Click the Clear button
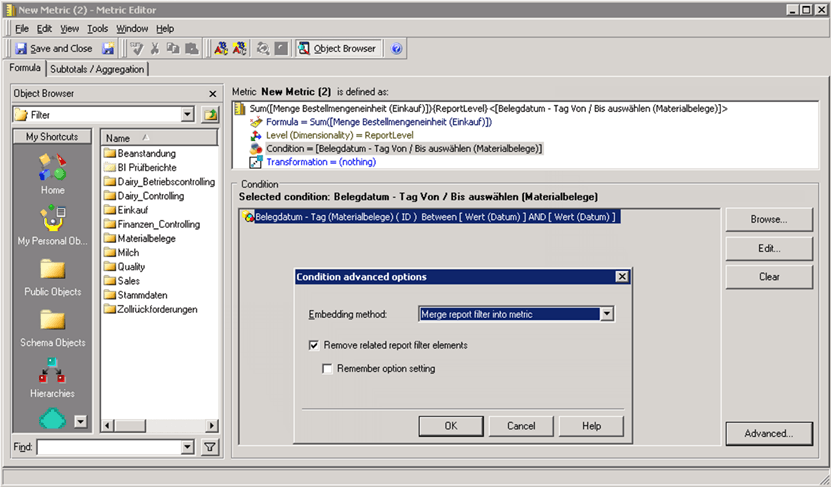Screen dimensions: 831x487 768,277
